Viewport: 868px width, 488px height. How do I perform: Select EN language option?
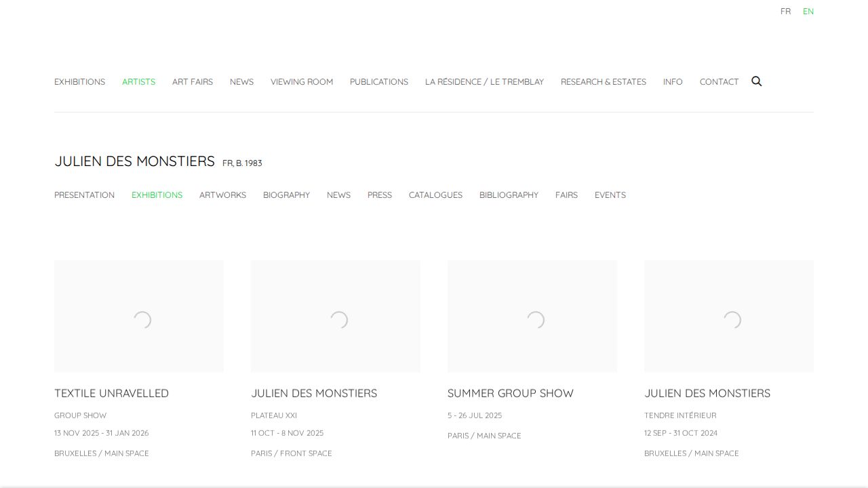coord(808,12)
